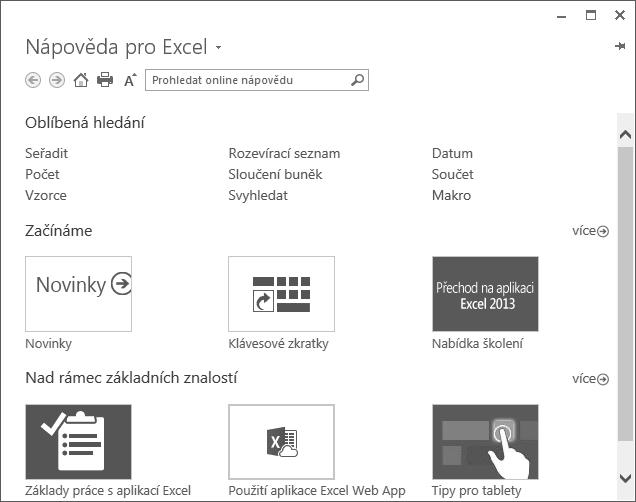Viewport: 636px width, 502px height.
Task: Go forward with the Forward arrow icon
Action: click(x=57, y=80)
